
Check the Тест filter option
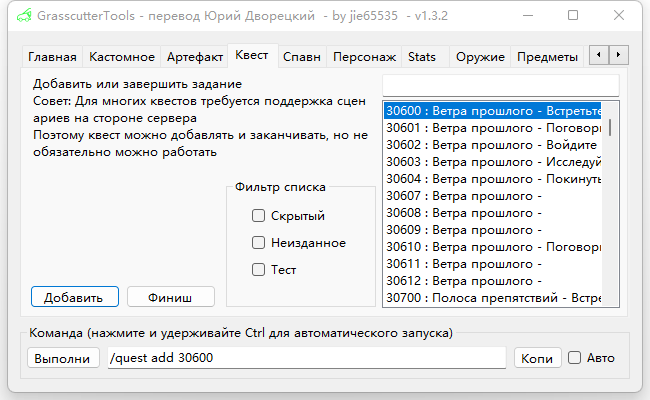click(258, 269)
